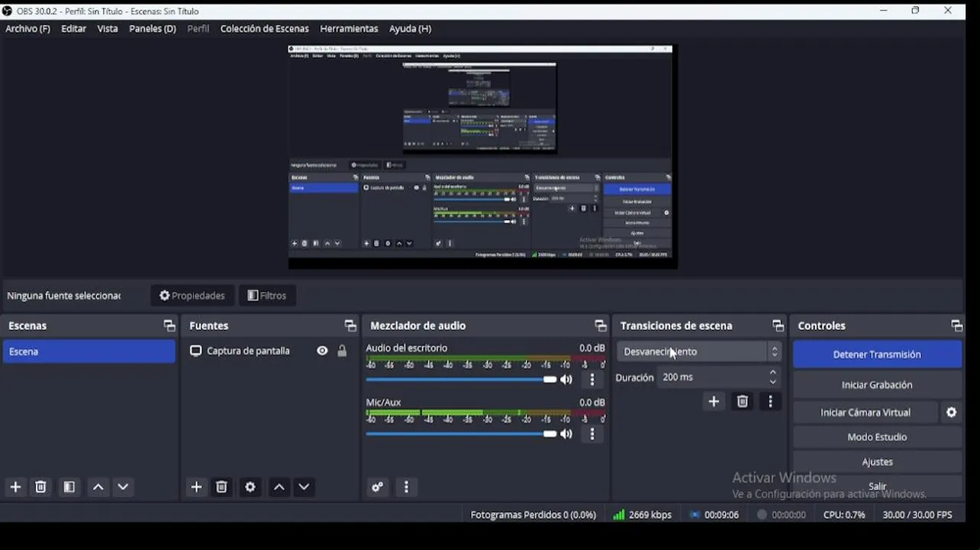Toggle lock on Captura de pantalla source
The height and width of the screenshot is (550, 980).
pyautogui.click(x=342, y=351)
